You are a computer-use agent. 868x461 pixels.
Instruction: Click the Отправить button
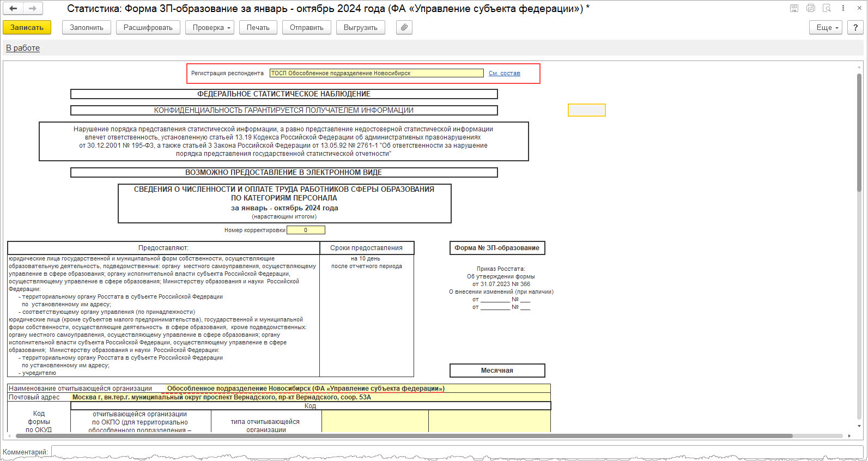coord(307,27)
